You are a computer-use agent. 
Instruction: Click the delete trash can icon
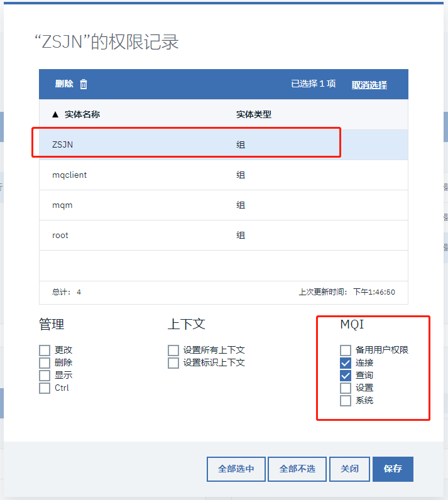(x=84, y=85)
